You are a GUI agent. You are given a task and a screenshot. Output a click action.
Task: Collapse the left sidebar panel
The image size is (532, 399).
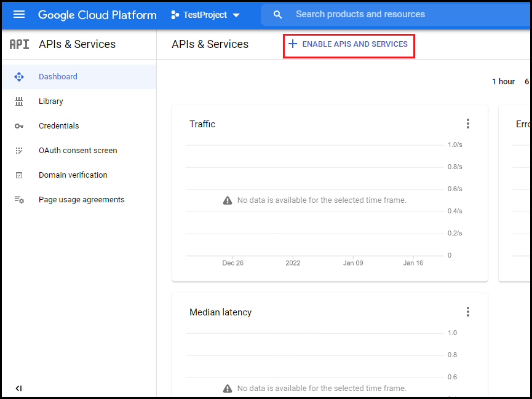tap(18, 388)
